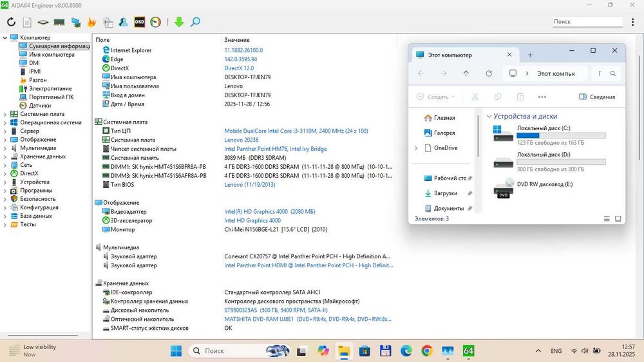This screenshot has width=644, height=362.
Task: Refresh the Explorer window
Action: (489, 73)
